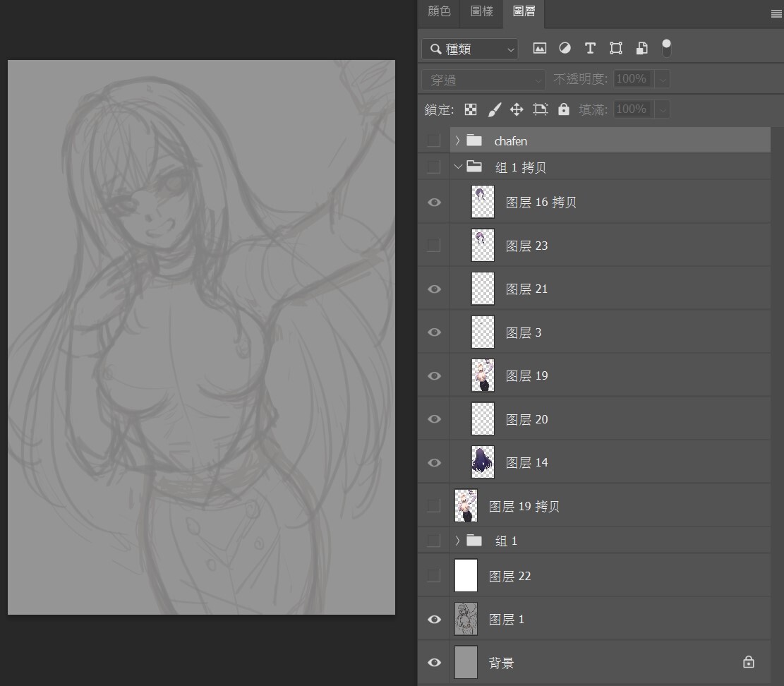This screenshot has width=784, height=686.
Task: Open the 種類 filter type dropdown
Action: tap(470, 49)
